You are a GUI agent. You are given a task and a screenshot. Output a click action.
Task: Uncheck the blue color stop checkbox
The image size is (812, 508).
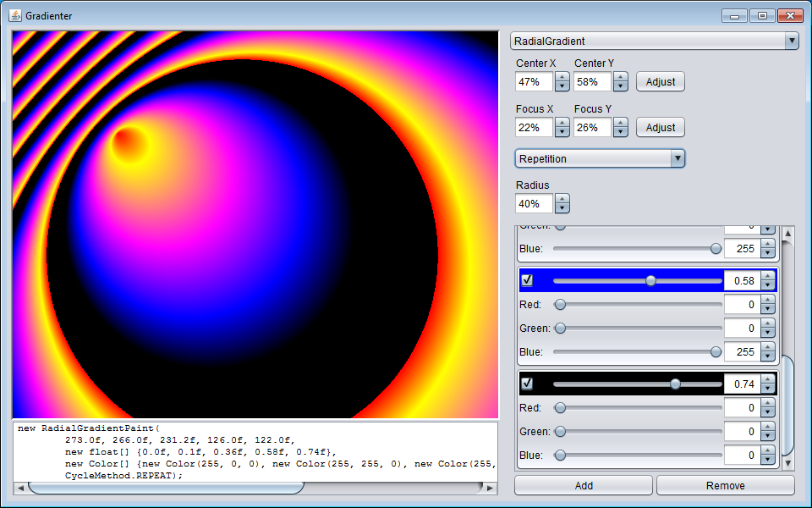point(527,280)
